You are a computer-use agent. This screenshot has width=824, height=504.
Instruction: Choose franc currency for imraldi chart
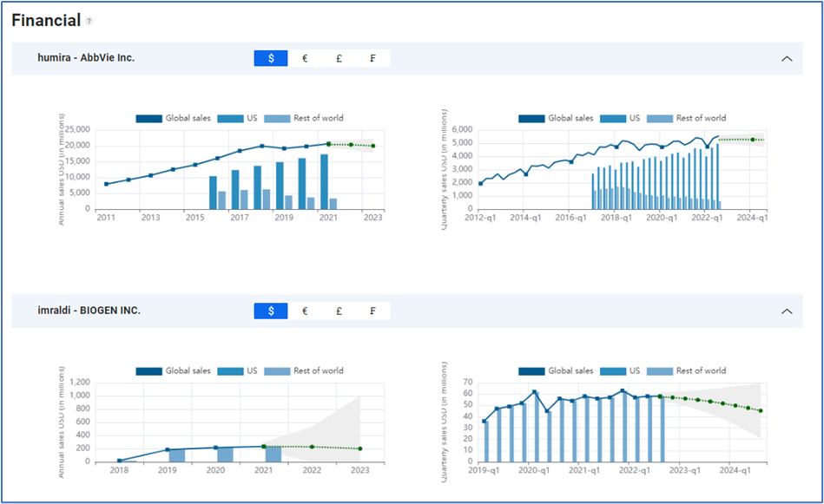(x=372, y=311)
